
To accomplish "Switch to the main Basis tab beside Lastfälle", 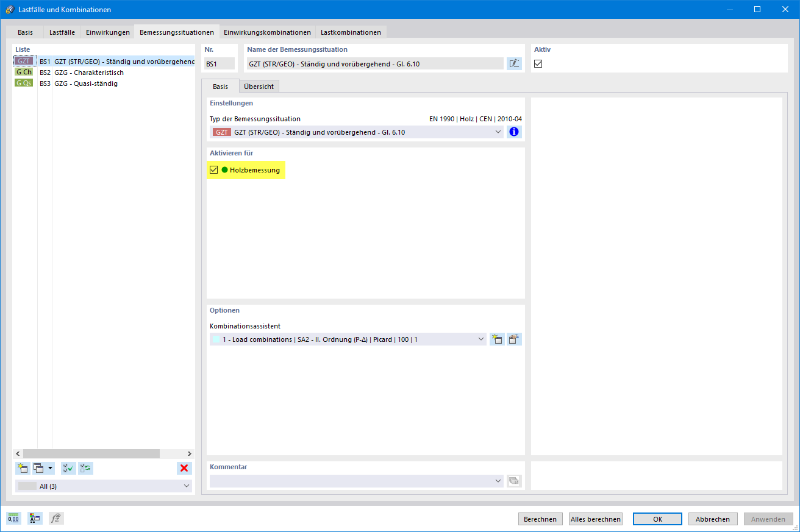I will click(x=26, y=32).
